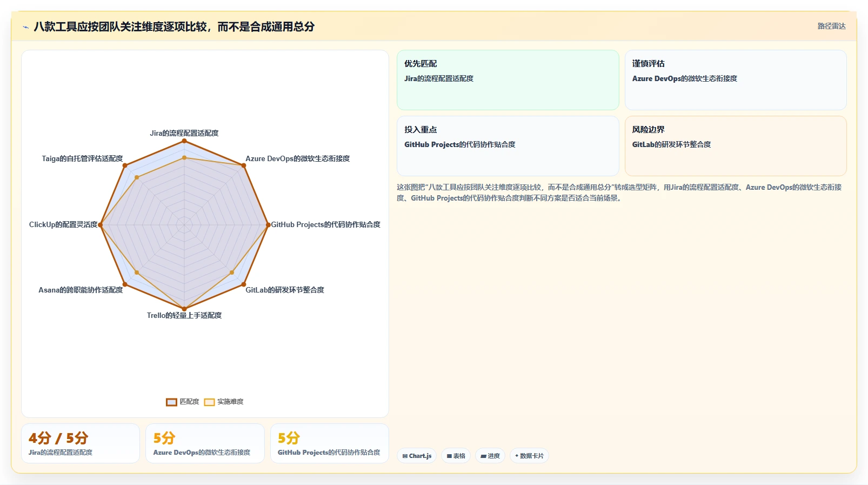This screenshot has width=868, height=485.
Task: Click the small icon before the header title
Action: tap(25, 27)
